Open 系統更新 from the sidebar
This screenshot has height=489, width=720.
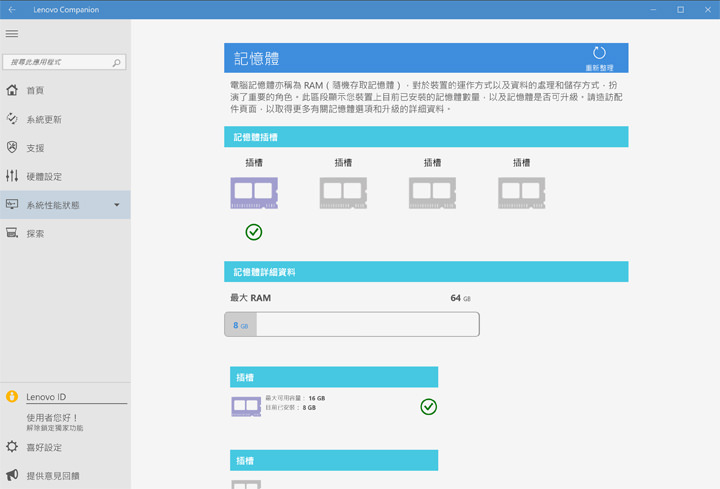coord(44,120)
